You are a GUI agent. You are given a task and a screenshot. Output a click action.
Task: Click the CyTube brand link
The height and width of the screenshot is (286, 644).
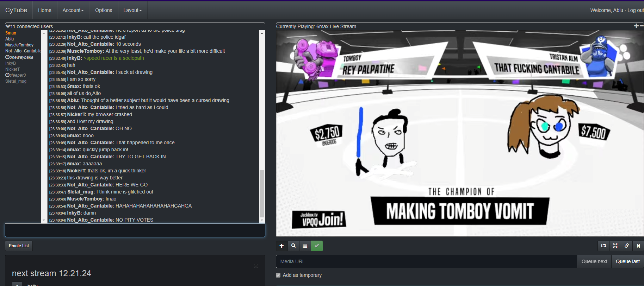[16, 10]
